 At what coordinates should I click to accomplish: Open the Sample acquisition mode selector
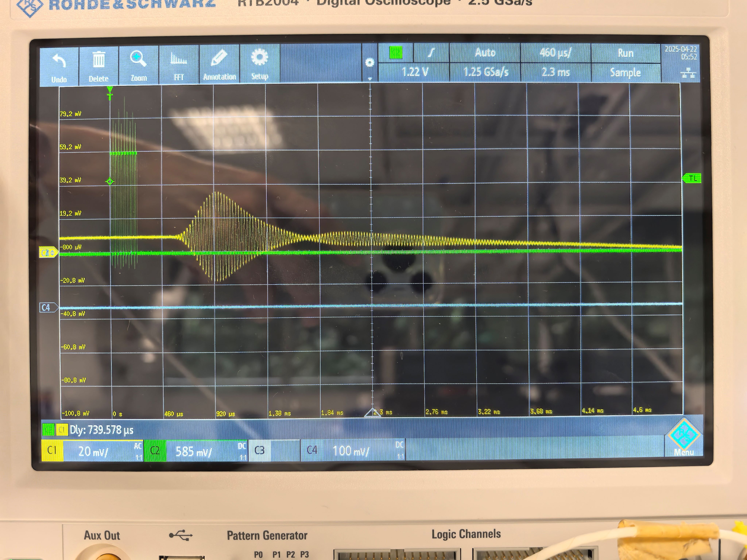point(625,73)
